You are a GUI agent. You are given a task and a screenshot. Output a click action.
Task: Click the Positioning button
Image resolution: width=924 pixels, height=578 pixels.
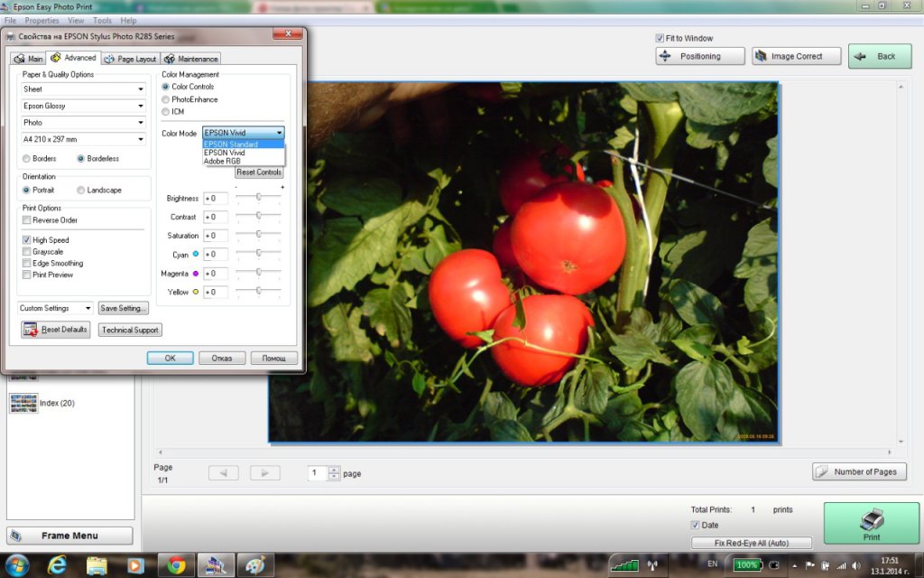700,57
